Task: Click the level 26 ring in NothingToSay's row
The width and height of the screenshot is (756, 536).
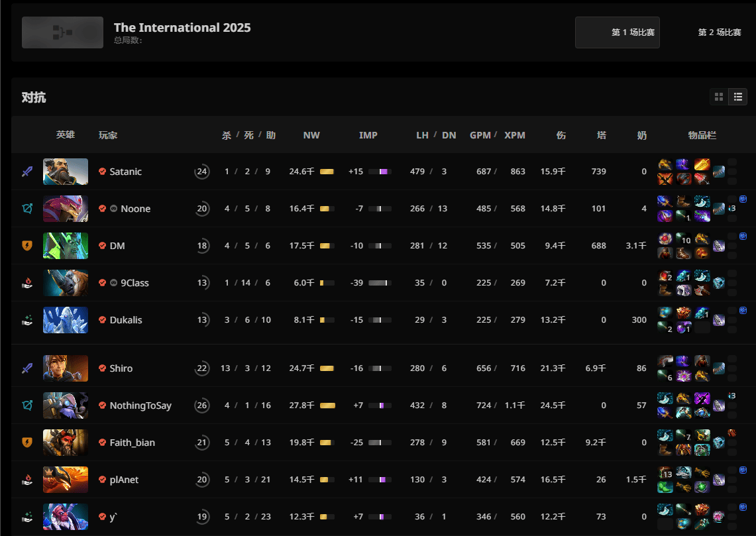Action: tap(202, 405)
